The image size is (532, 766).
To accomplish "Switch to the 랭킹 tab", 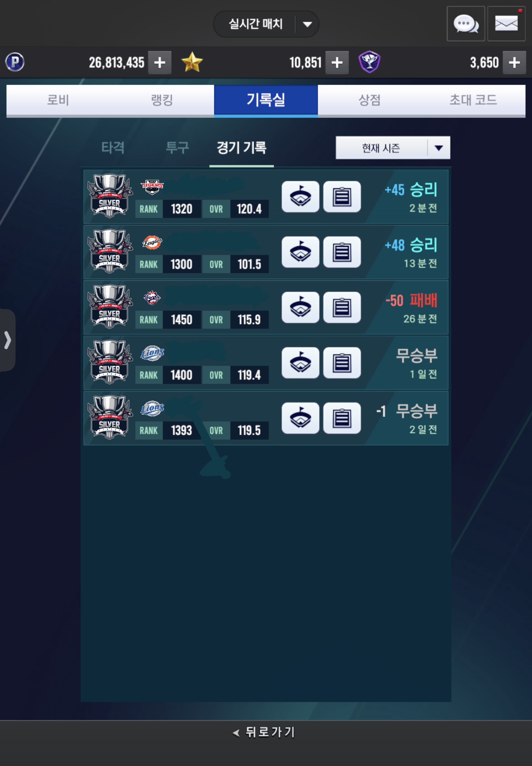I will (162, 100).
